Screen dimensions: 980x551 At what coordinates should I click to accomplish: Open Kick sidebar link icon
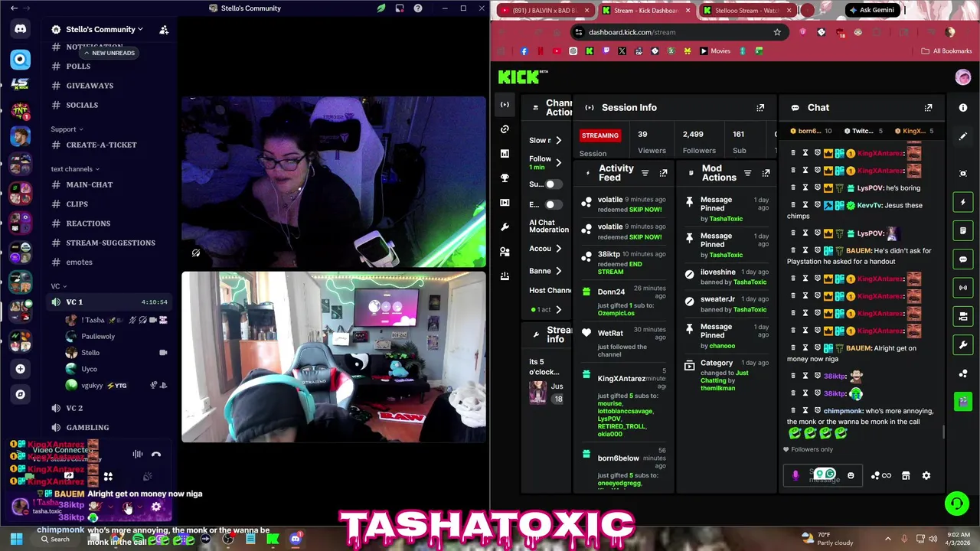[x=505, y=129]
